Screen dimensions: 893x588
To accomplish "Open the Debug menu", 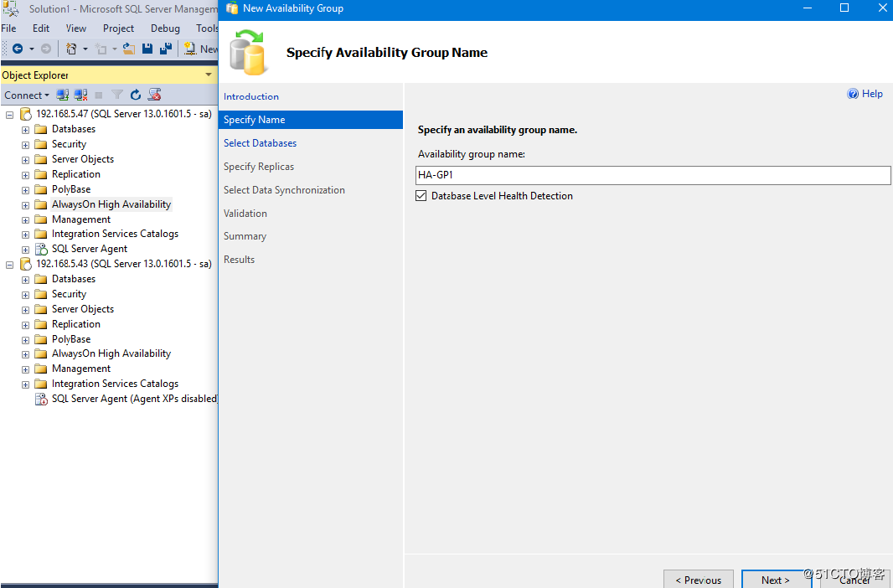I will tap(165, 28).
